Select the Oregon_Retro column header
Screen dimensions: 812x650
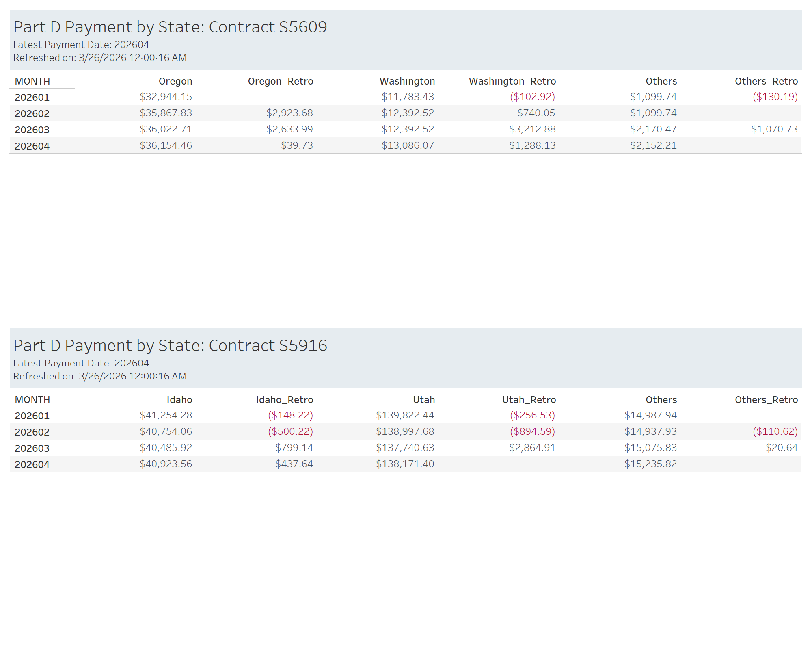click(x=281, y=81)
